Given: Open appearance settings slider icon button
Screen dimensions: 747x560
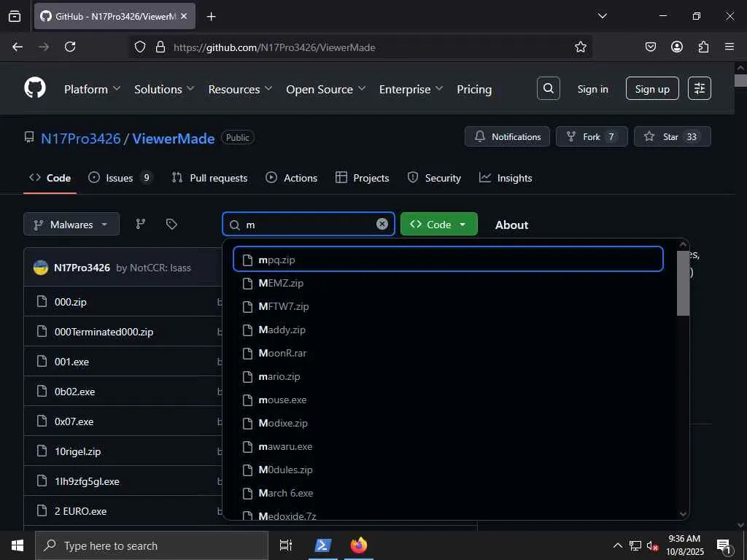Looking at the screenshot, I should click(700, 88).
